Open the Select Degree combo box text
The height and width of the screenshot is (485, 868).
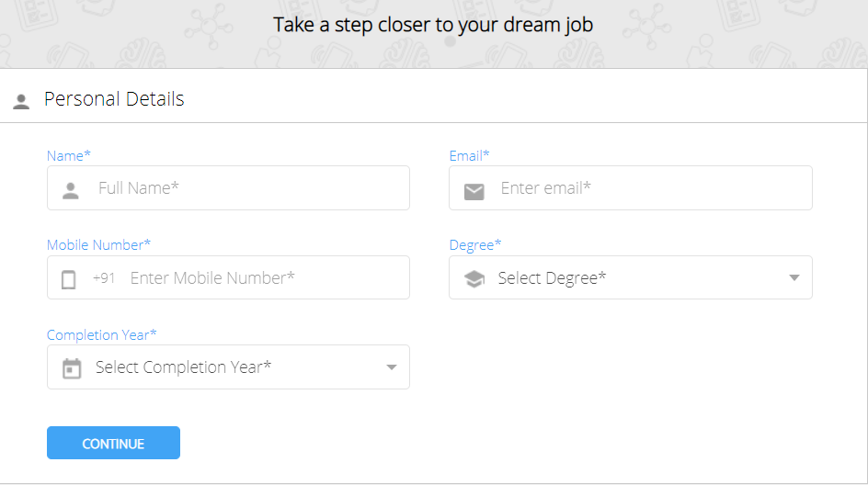point(552,277)
